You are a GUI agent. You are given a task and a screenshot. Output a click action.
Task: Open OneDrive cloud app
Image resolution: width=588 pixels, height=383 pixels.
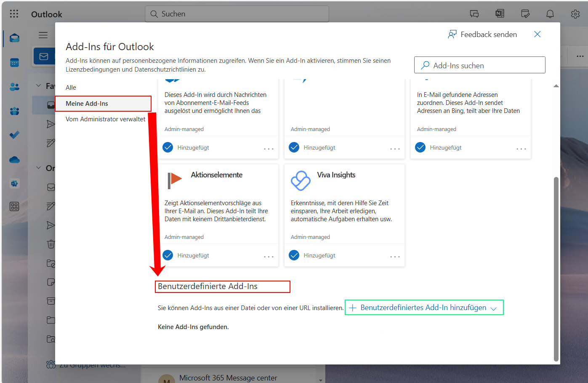(14, 159)
